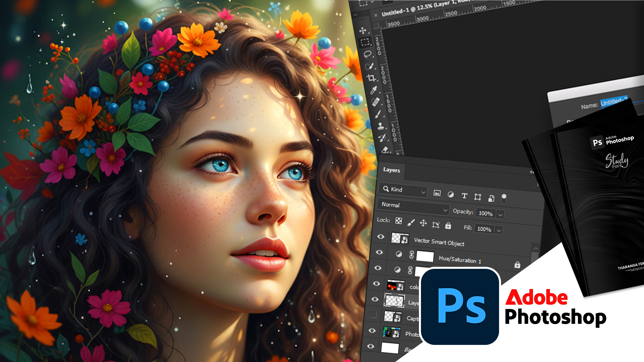The height and width of the screenshot is (362, 644).
Task: Toggle layer filtering on/off switch
Action: 504,198
